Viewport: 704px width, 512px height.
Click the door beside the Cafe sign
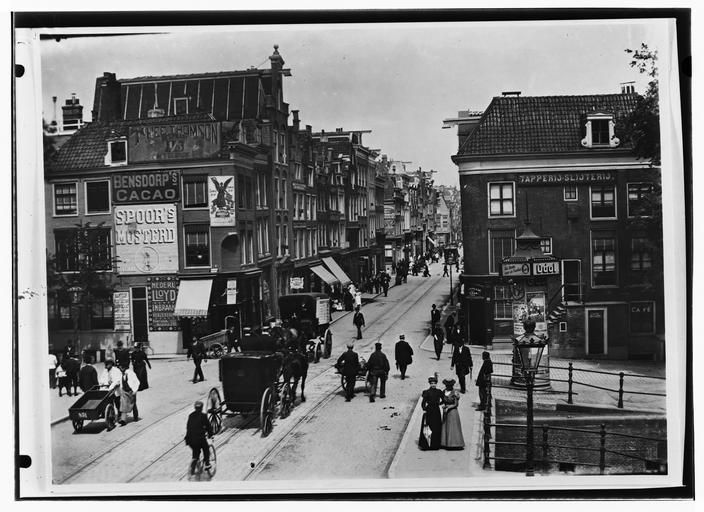pos(595,331)
